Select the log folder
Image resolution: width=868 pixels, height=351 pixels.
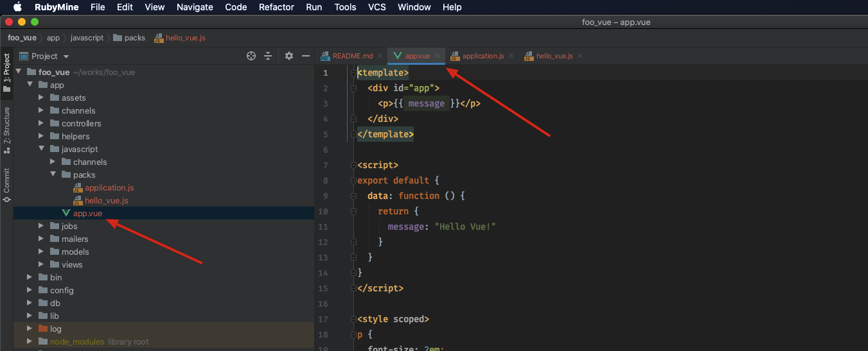(56, 329)
